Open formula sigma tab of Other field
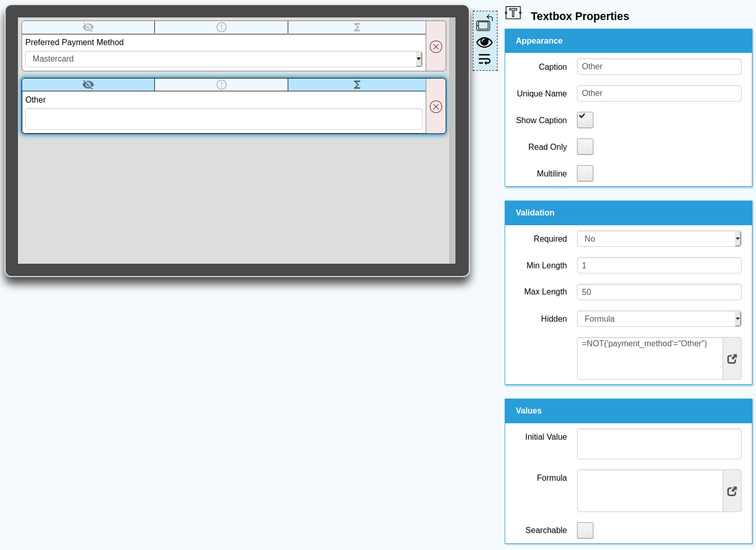This screenshot has height=550, width=756. click(357, 85)
